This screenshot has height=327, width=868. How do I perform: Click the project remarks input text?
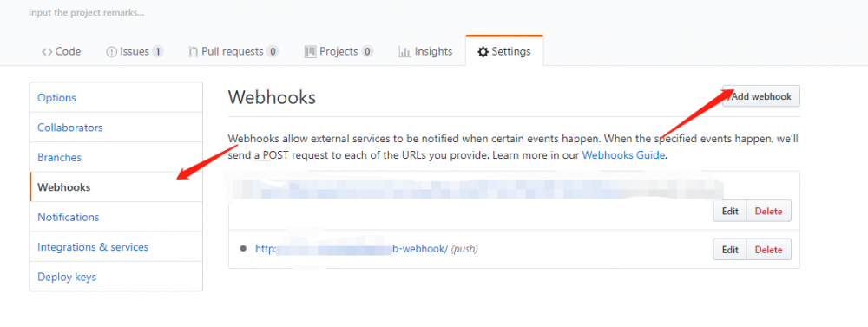click(86, 12)
